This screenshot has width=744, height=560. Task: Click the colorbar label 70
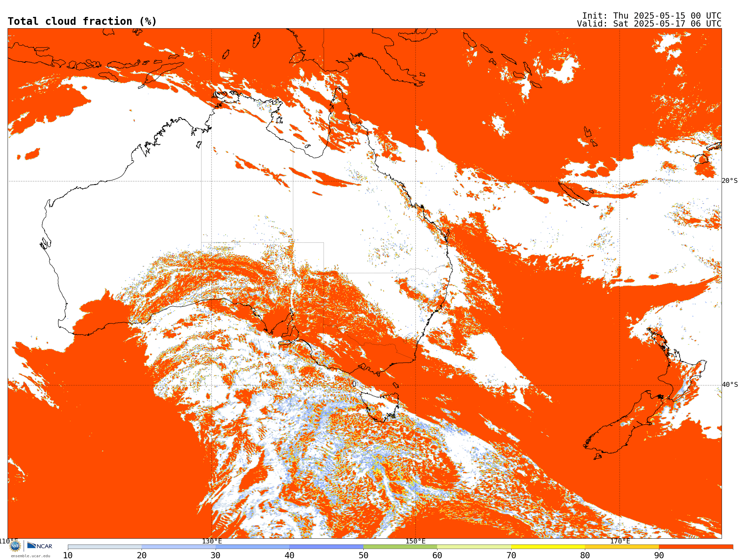tap(511, 555)
